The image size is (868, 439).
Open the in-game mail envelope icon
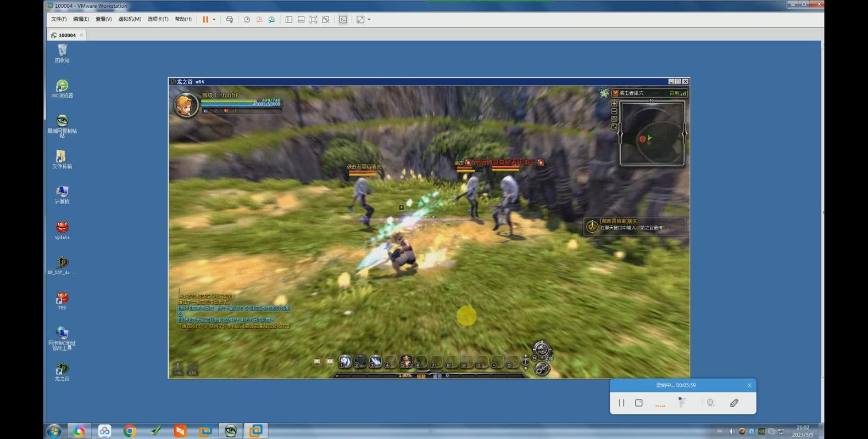(x=317, y=361)
